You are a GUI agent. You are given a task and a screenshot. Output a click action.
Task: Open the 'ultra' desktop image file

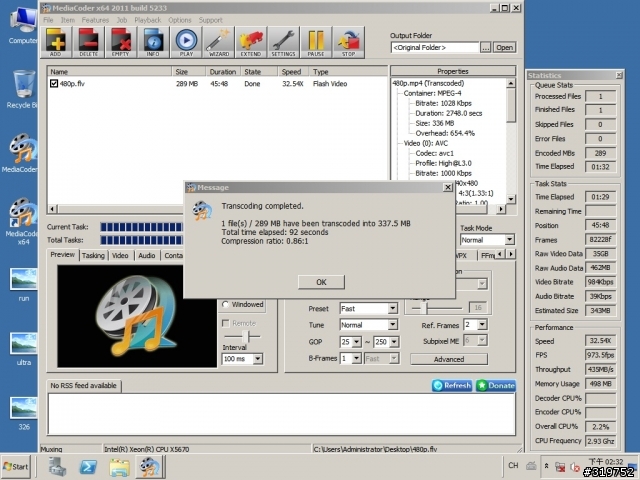(24, 349)
